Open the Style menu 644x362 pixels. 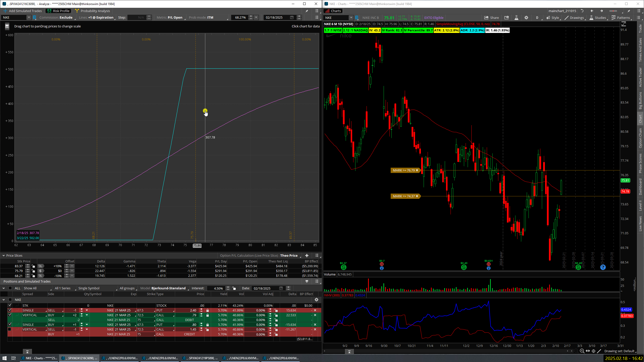553,18
